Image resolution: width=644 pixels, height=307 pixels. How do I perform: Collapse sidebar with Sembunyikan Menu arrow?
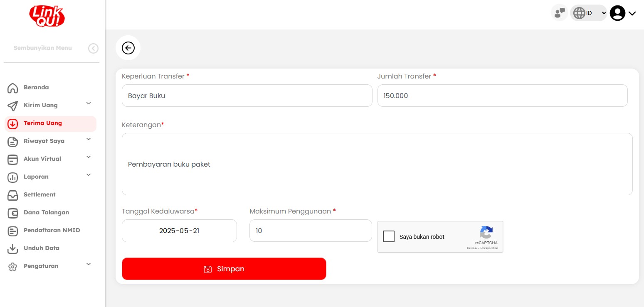93,49
